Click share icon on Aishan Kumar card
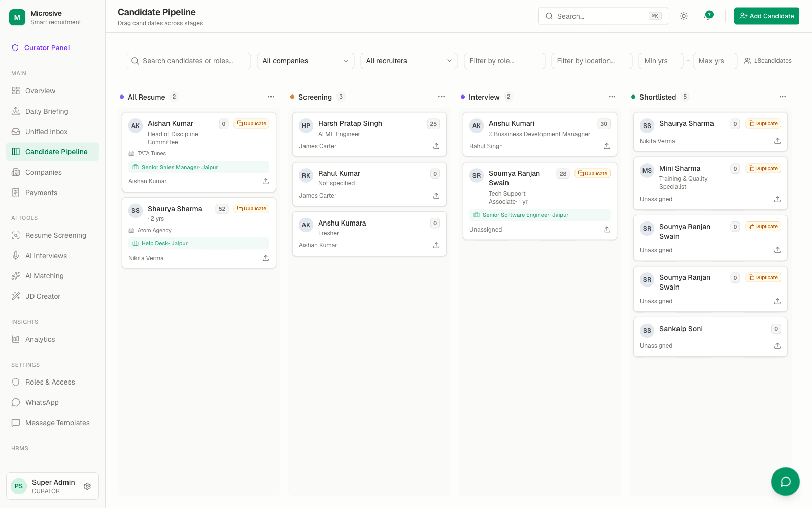The height and width of the screenshot is (508, 812). 266,181
